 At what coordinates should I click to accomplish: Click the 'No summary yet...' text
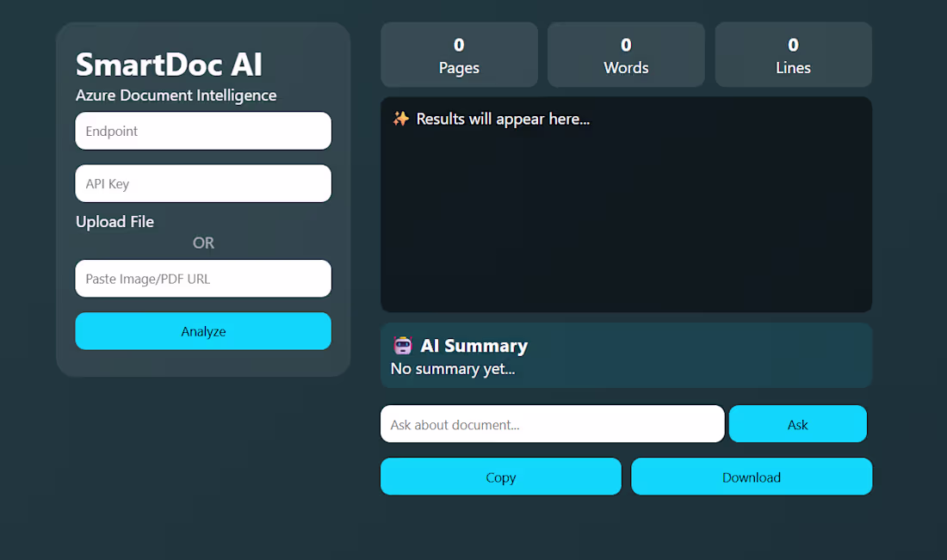tap(452, 369)
